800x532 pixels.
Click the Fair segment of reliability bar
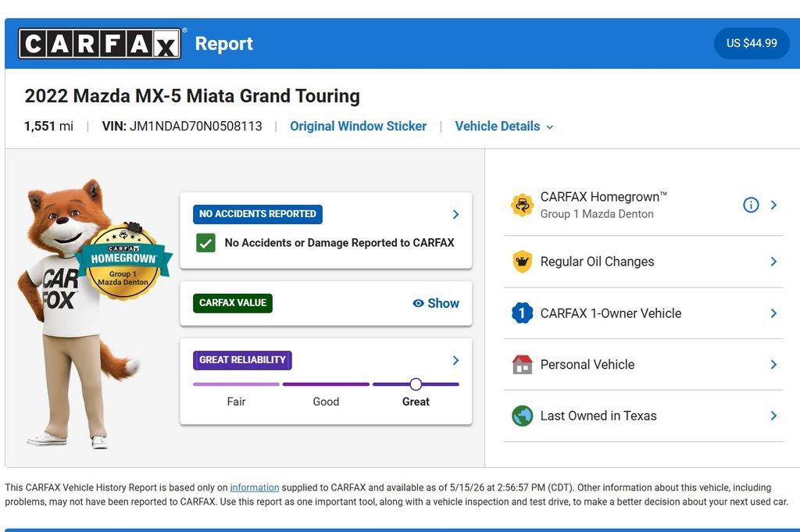point(236,384)
